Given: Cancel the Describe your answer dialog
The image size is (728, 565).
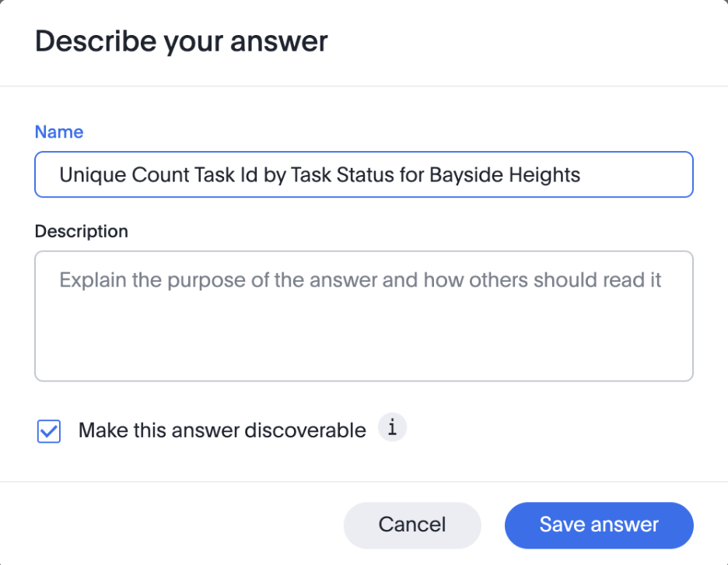Looking at the screenshot, I should coord(412,525).
